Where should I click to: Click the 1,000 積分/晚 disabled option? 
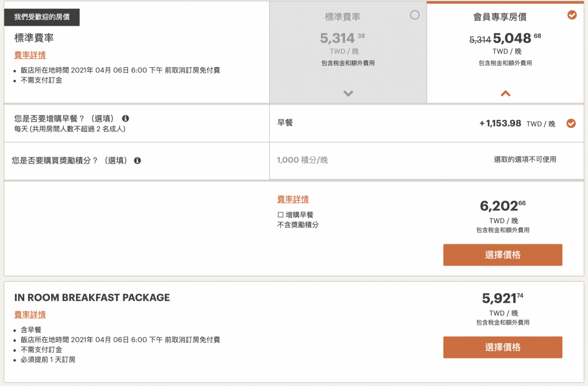[x=302, y=160]
